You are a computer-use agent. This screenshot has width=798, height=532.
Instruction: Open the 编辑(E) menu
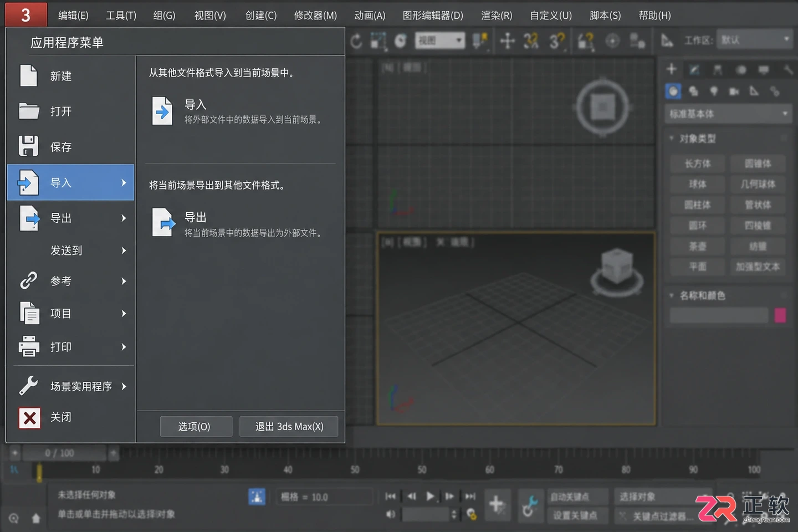pyautogui.click(x=73, y=16)
